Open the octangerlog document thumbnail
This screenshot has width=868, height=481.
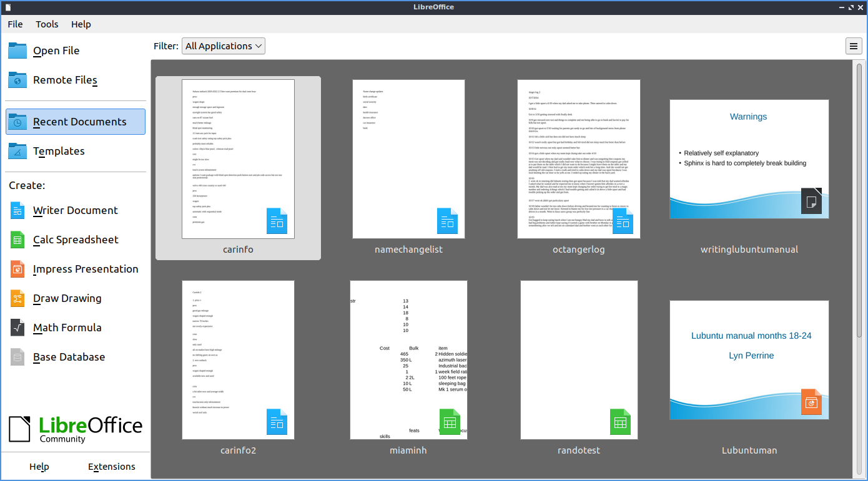[578, 159]
